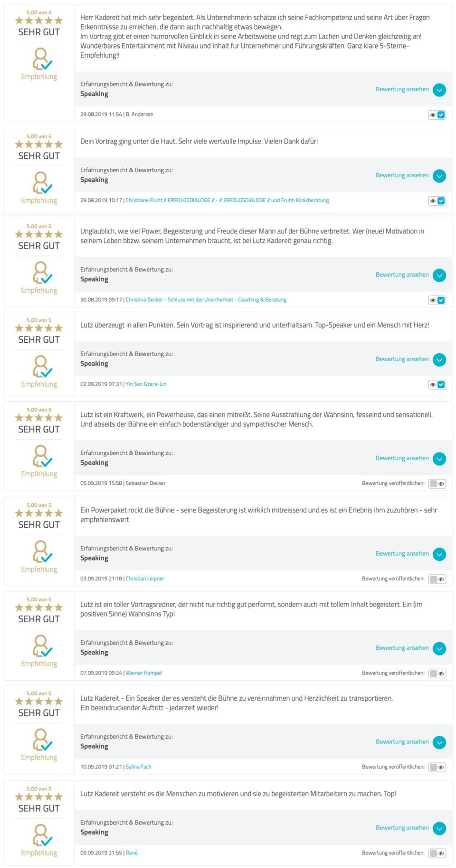Image resolution: width=456 pixels, height=868 pixels.
Task: Open the Christiane Fruht ERFOLGSDIALOGE author link
Action: (227, 200)
